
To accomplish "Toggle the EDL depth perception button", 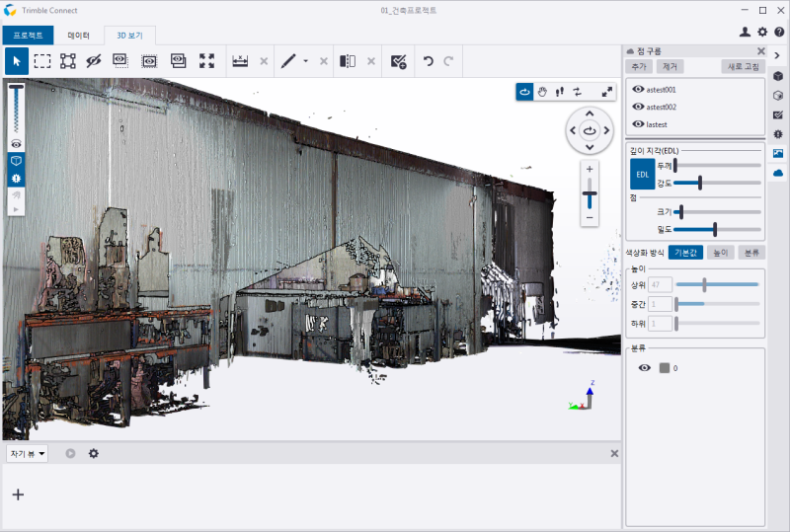I will click(642, 174).
